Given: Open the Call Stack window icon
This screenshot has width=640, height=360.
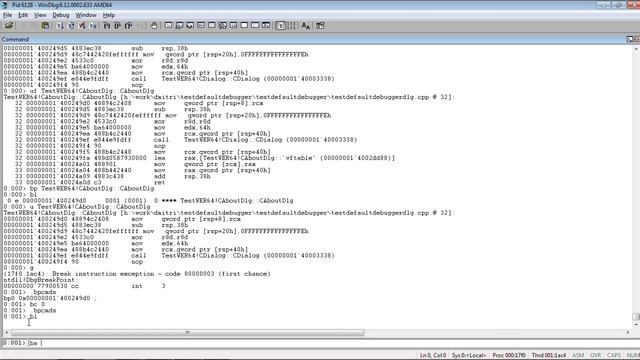Looking at the screenshot, I should pyautogui.click(x=223, y=26).
